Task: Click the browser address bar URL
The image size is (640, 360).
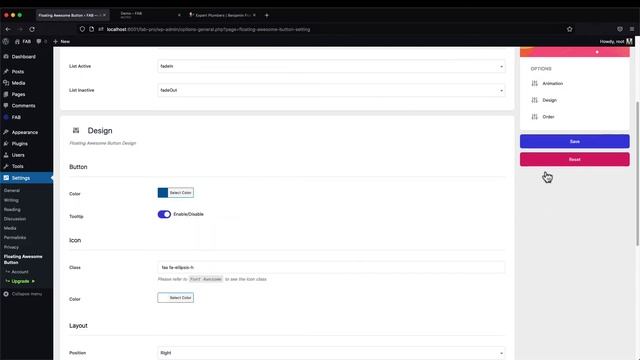Action: click(208, 29)
